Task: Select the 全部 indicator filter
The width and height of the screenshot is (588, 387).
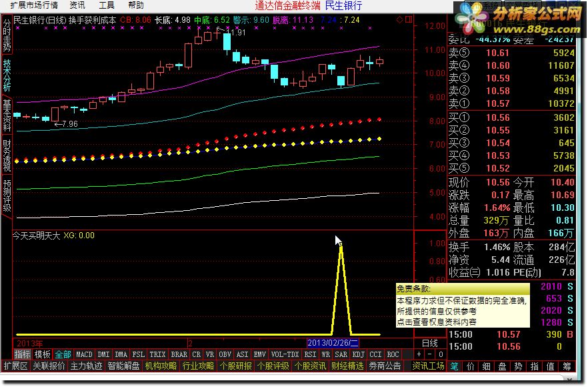Action: coord(63,354)
